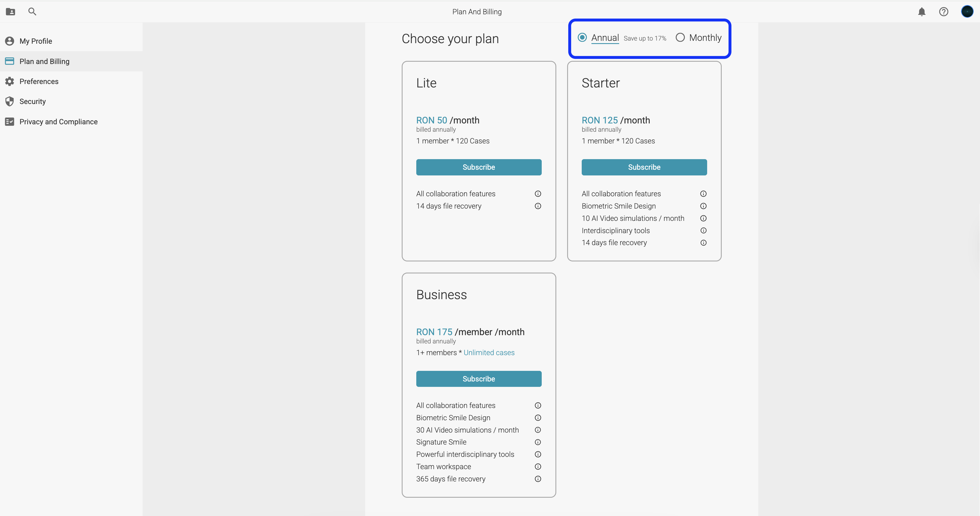This screenshot has width=980, height=516.
Task: Click the Lite plan title
Action: coord(426,83)
